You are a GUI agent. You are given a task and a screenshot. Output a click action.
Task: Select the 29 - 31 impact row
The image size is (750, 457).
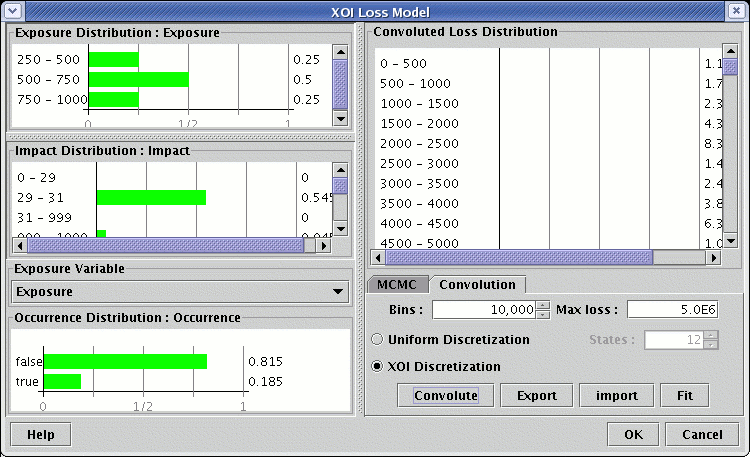click(x=171, y=198)
